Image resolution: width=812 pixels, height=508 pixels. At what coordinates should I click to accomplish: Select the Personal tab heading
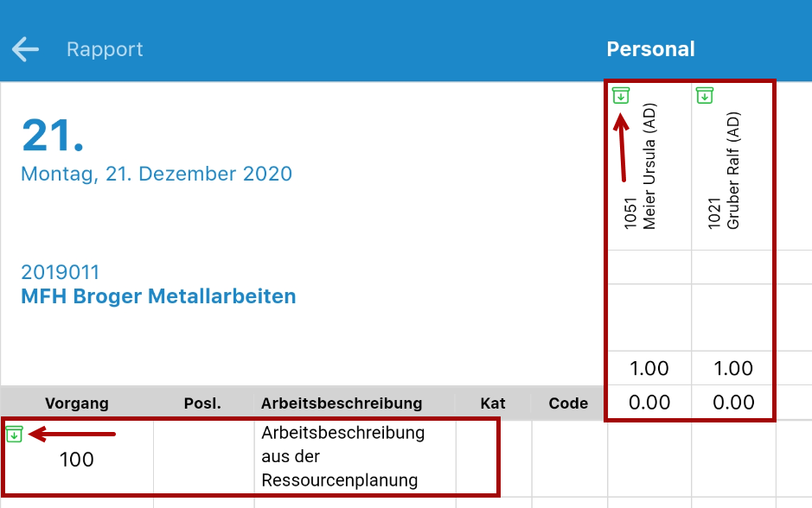[650, 49]
